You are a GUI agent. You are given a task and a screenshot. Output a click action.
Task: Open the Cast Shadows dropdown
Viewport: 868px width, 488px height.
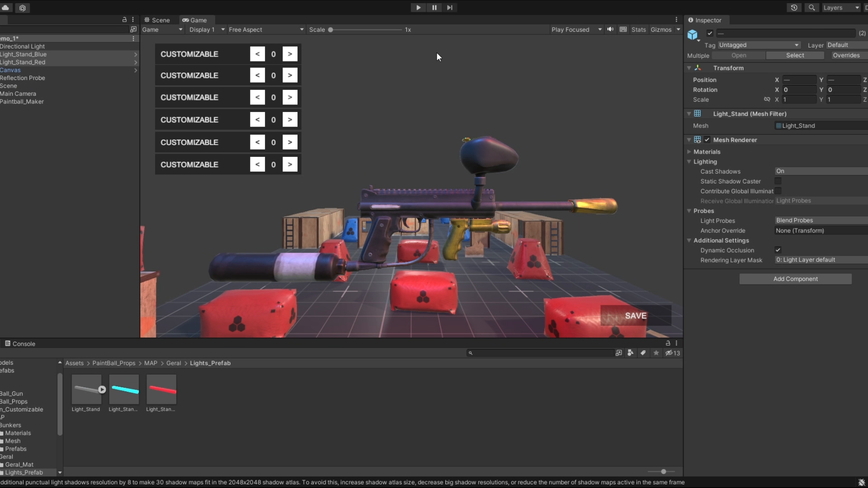[x=821, y=171]
